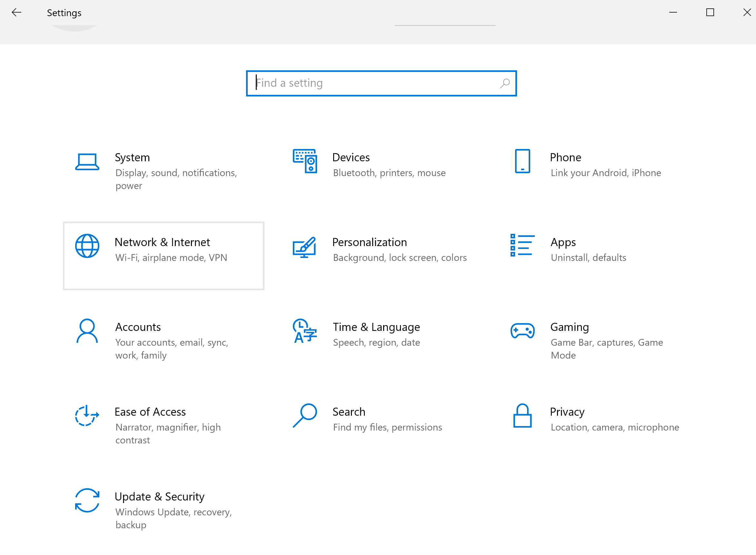Click the Ease of Access icon

(87, 416)
